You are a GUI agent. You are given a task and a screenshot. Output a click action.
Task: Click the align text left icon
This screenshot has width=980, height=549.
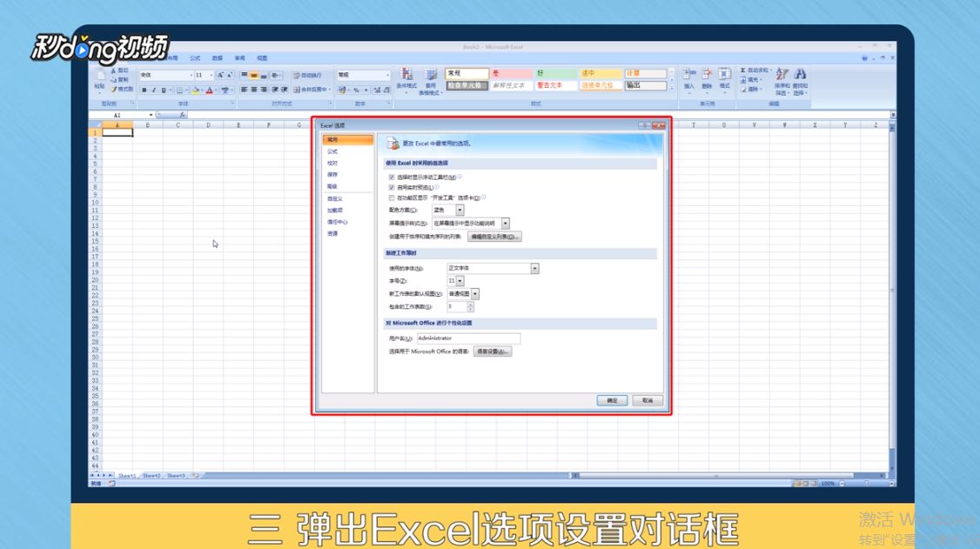[x=245, y=90]
